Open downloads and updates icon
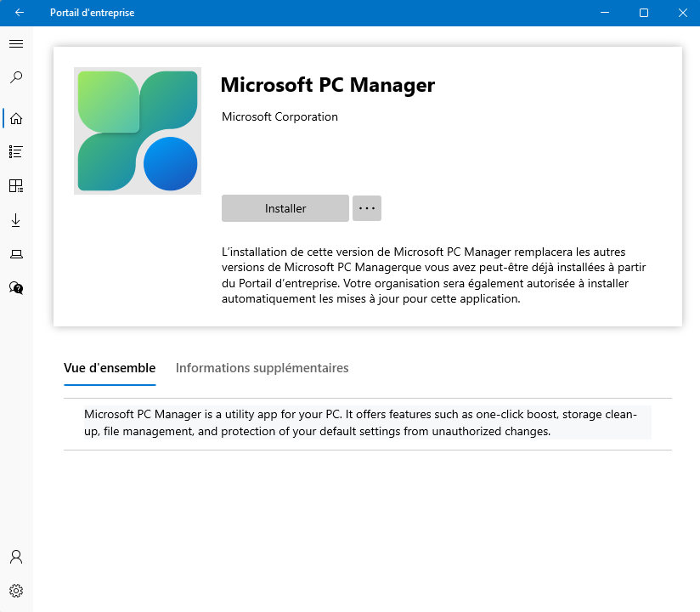This screenshot has height=612, width=700. [x=16, y=220]
